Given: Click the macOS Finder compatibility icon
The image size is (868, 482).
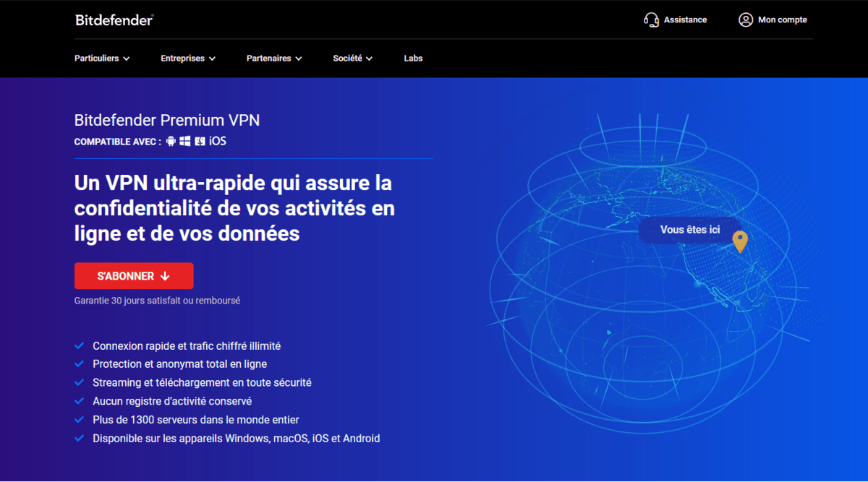Looking at the screenshot, I should [199, 141].
